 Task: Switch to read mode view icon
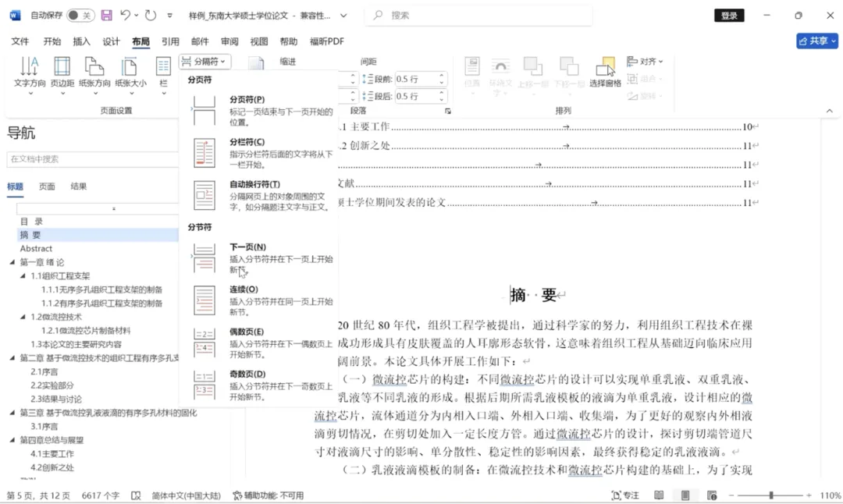(659, 495)
